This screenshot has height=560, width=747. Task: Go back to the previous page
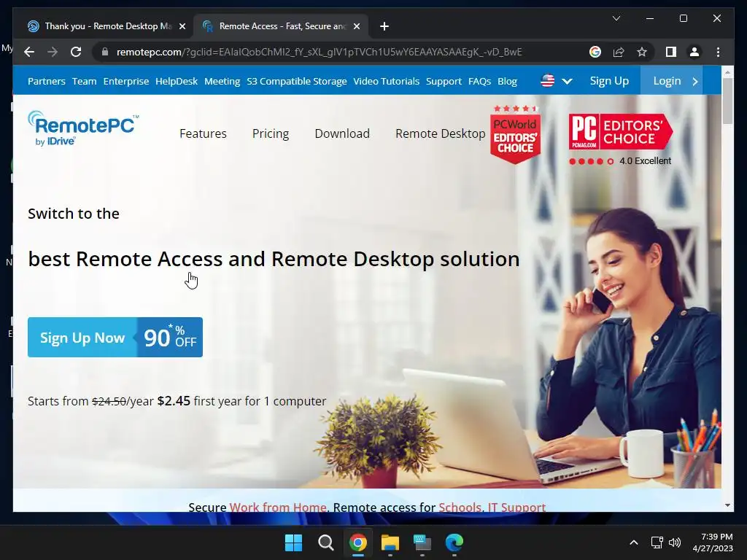(29, 52)
